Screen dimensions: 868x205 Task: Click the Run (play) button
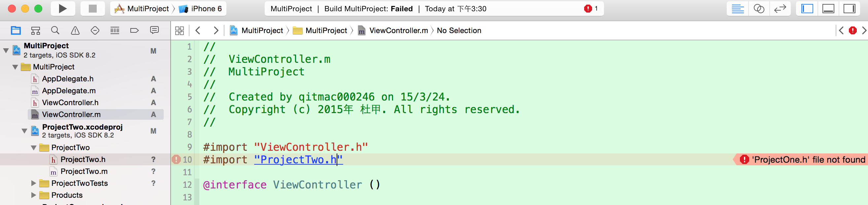coord(63,9)
